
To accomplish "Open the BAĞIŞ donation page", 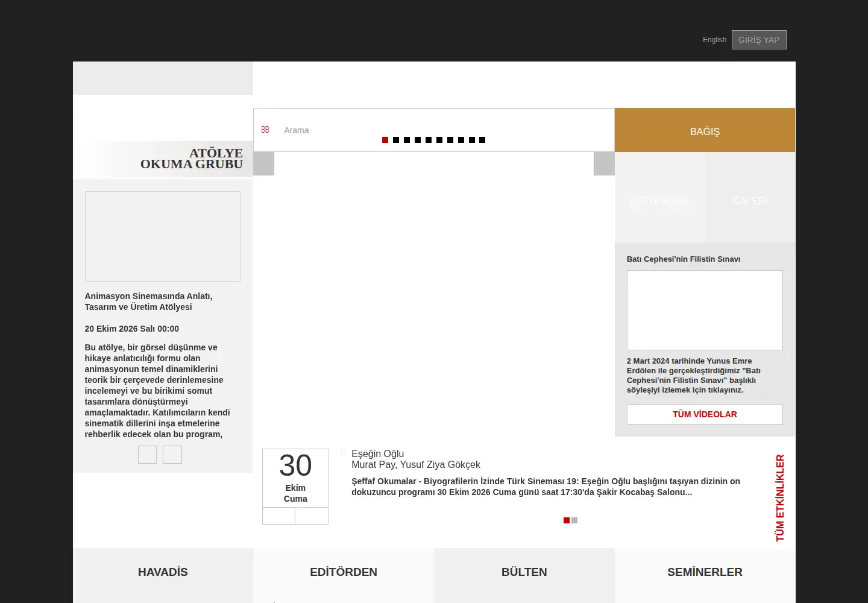I will point(705,130).
